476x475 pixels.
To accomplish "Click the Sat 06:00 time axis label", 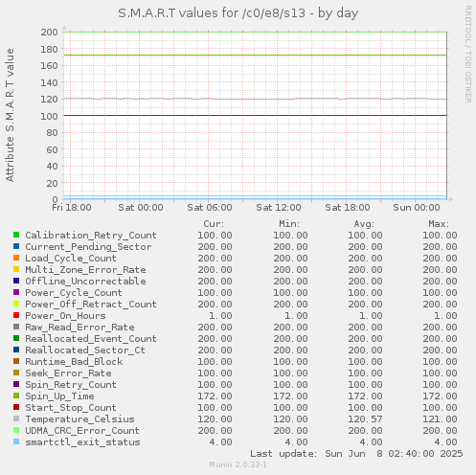I will tap(210, 208).
